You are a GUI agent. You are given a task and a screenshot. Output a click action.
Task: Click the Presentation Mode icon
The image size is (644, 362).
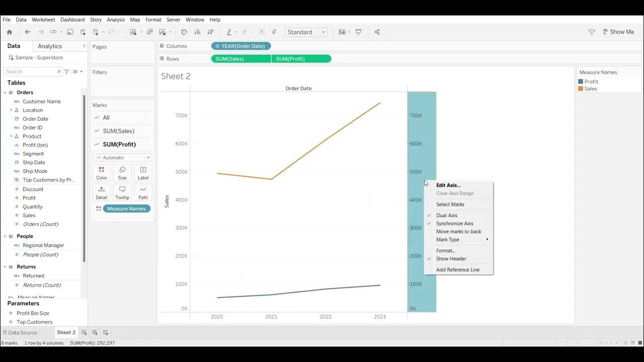click(358, 32)
